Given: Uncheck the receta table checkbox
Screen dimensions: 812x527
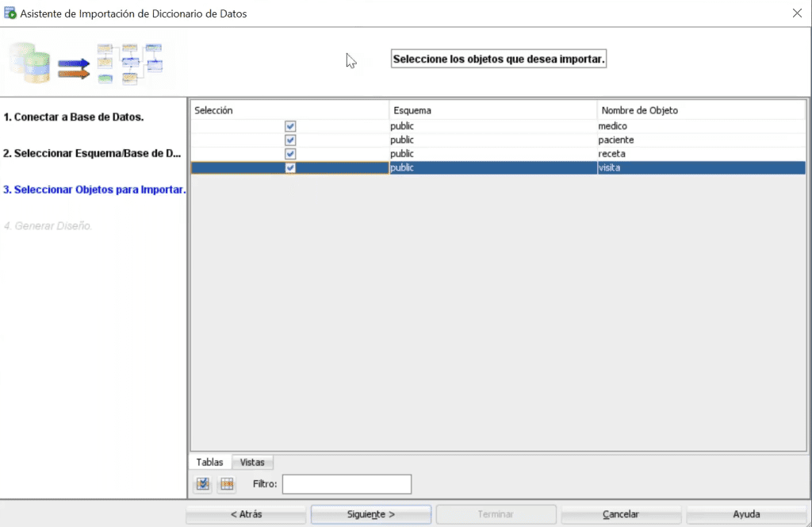Looking at the screenshot, I should [x=290, y=154].
